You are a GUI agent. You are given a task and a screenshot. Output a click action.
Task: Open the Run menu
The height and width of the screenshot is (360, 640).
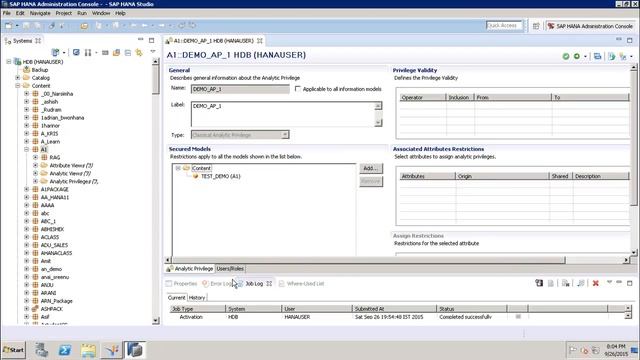tap(82, 13)
